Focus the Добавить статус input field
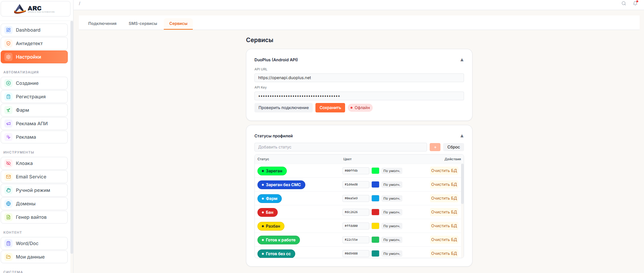Viewport: 644px width, 273px height. (340, 147)
